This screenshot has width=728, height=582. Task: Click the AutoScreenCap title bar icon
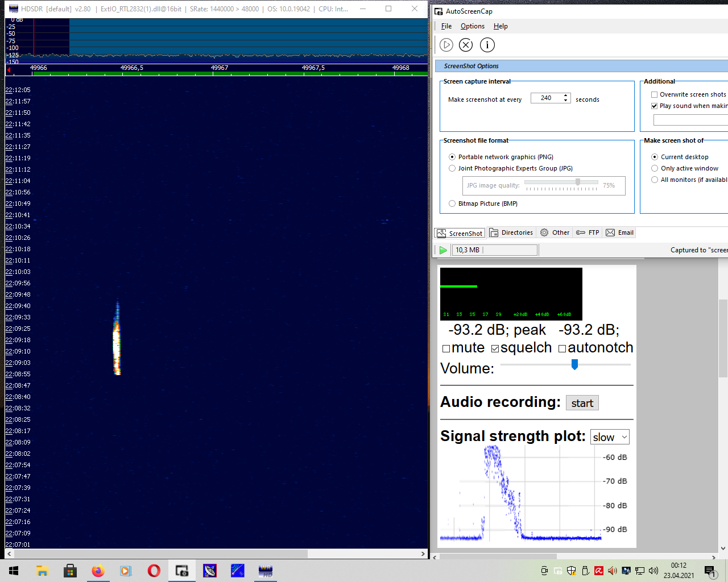tap(439, 11)
